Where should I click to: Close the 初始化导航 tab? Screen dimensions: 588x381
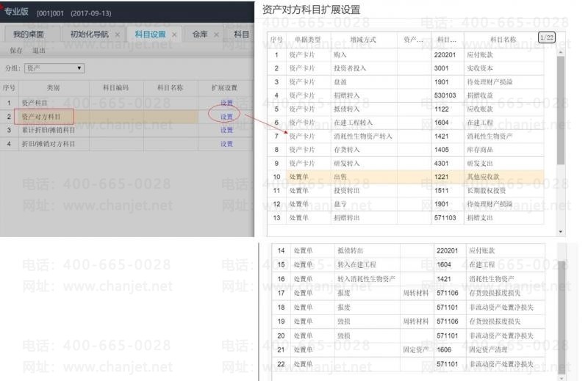pyautogui.click(x=118, y=35)
